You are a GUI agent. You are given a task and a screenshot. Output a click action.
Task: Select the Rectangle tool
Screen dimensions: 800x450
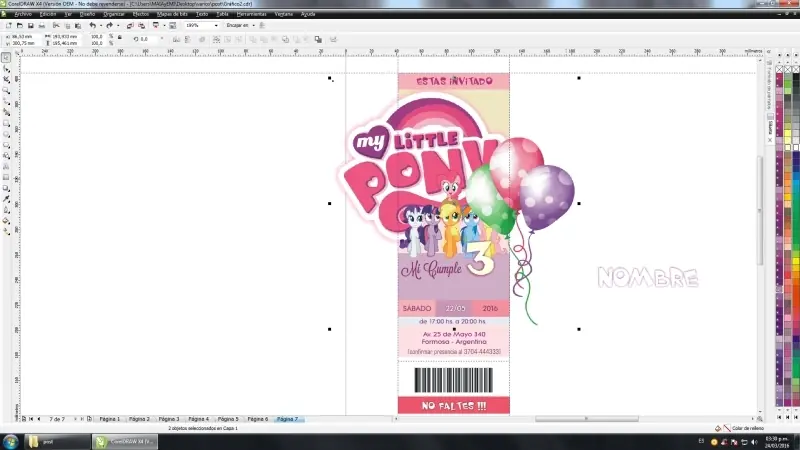(6, 123)
